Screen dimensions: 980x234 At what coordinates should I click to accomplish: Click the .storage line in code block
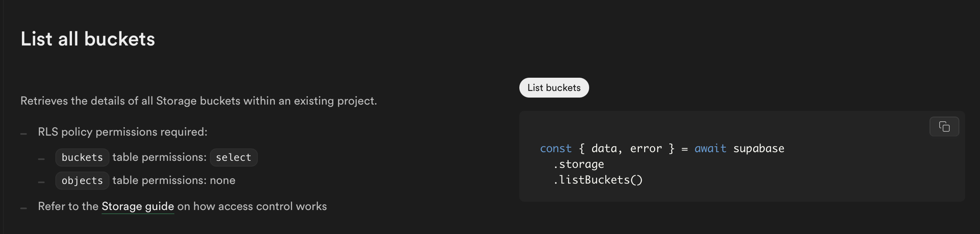tap(578, 164)
